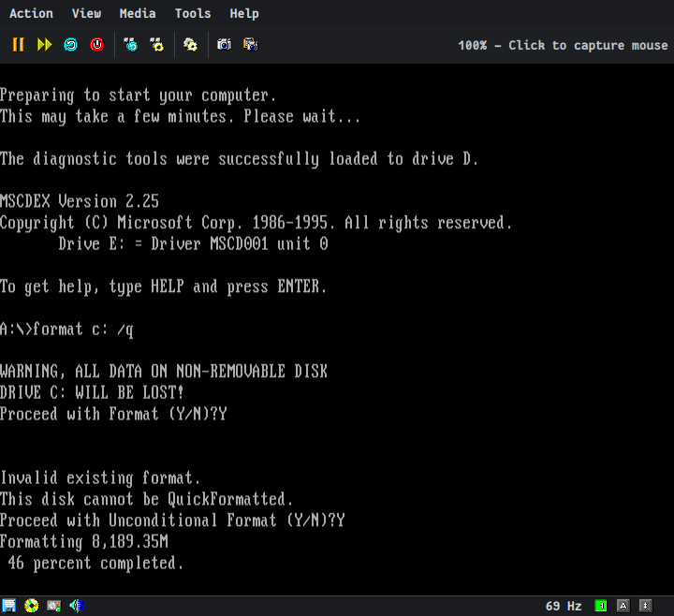Click the Caps Lock 'A' indicator

(623, 606)
